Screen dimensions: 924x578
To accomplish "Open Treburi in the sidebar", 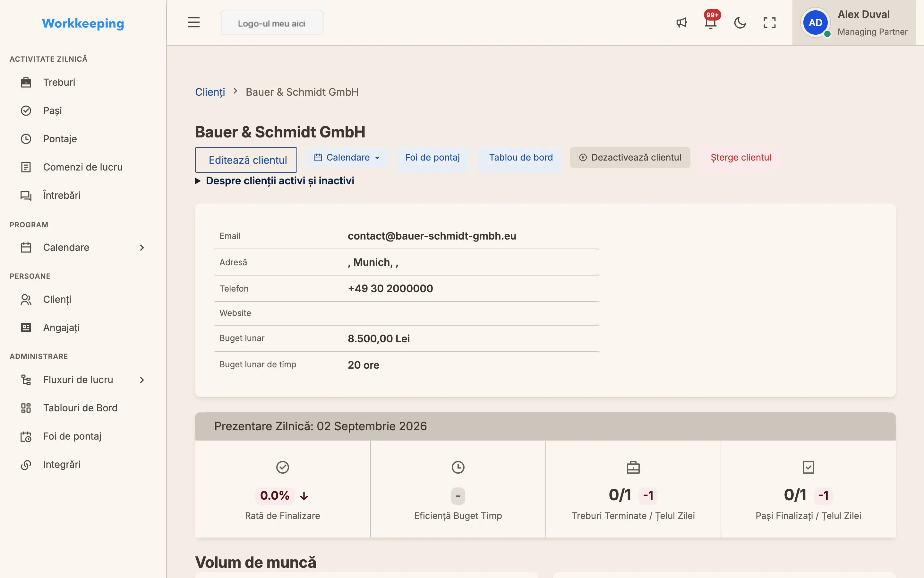I will point(59,82).
